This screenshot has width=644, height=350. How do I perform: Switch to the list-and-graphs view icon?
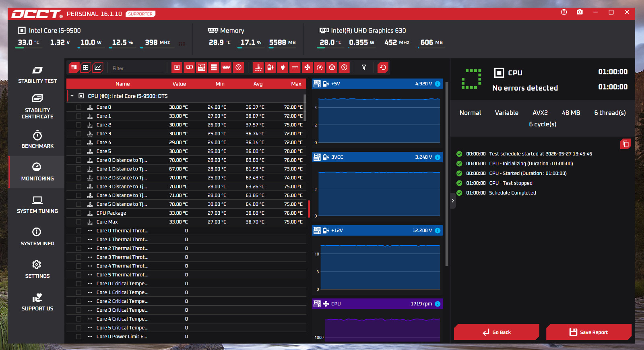click(x=74, y=68)
